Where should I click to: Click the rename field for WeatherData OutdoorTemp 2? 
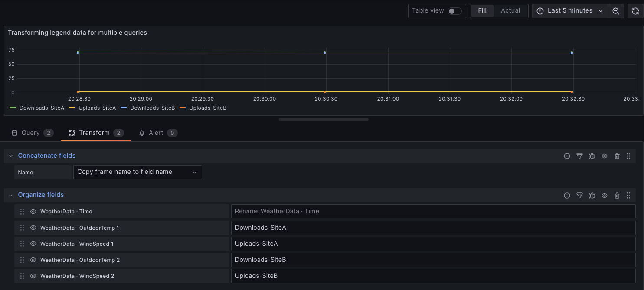(x=433, y=260)
